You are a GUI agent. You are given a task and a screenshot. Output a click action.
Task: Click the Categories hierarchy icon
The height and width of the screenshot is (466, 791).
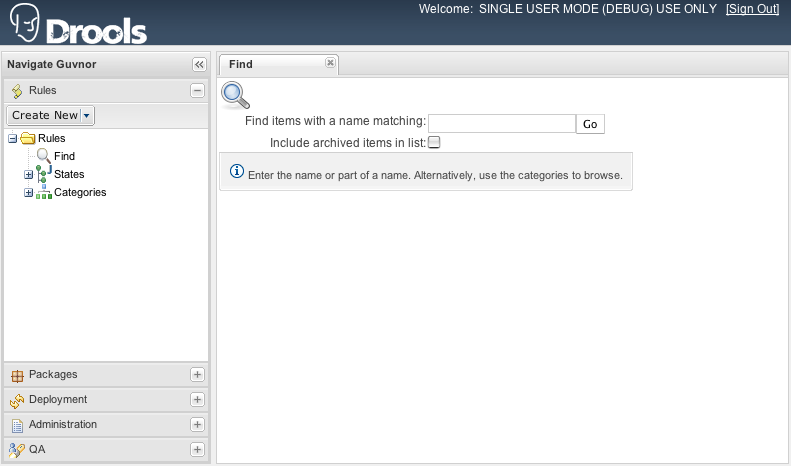43,192
